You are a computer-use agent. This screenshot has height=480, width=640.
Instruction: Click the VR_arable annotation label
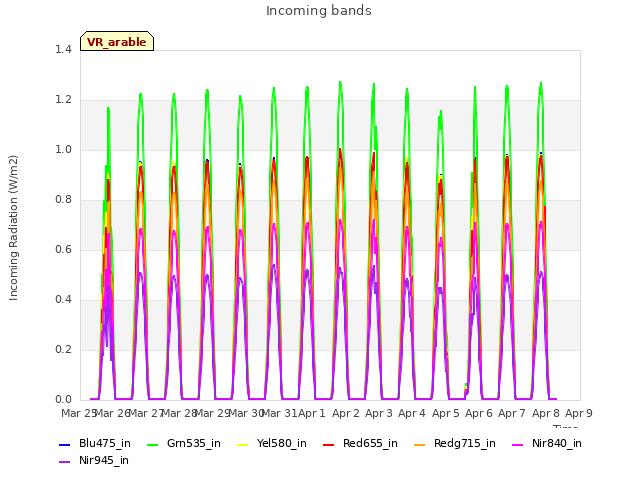117,42
